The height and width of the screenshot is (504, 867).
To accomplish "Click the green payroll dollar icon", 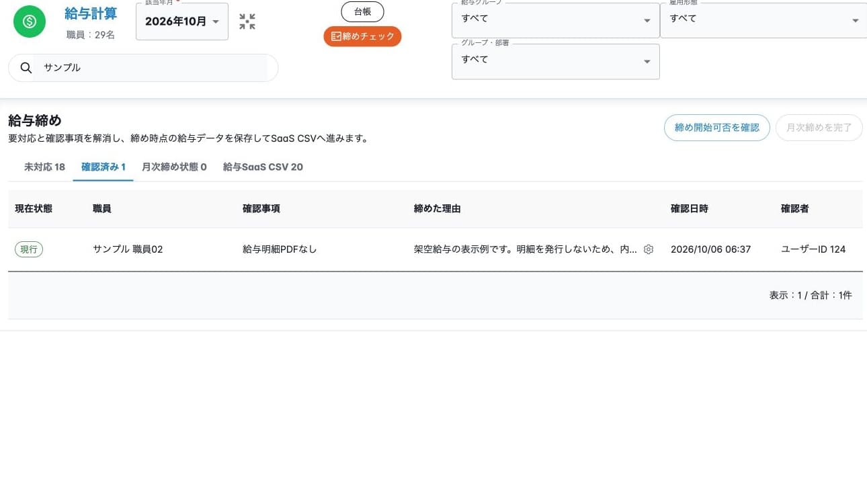I will coord(30,22).
